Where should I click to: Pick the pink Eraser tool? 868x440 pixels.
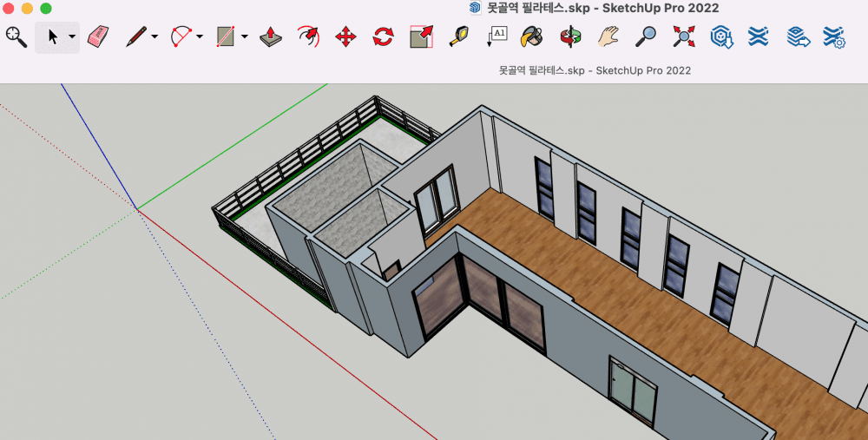98,37
